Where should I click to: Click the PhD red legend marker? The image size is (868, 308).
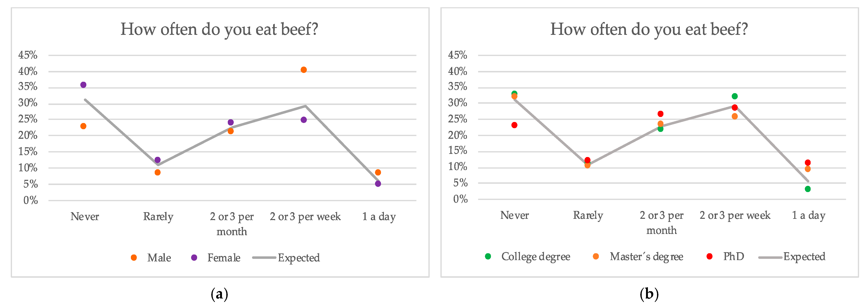710,256
